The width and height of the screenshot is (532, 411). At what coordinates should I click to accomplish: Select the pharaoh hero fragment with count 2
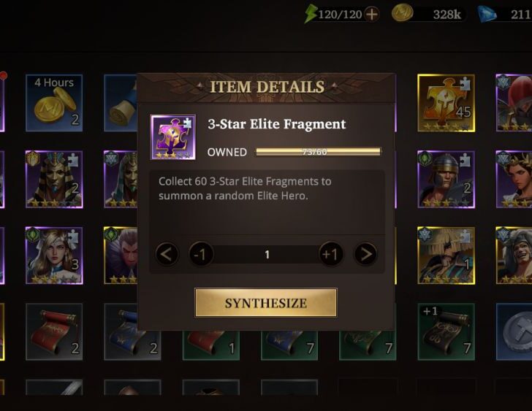tap(54, 180)
